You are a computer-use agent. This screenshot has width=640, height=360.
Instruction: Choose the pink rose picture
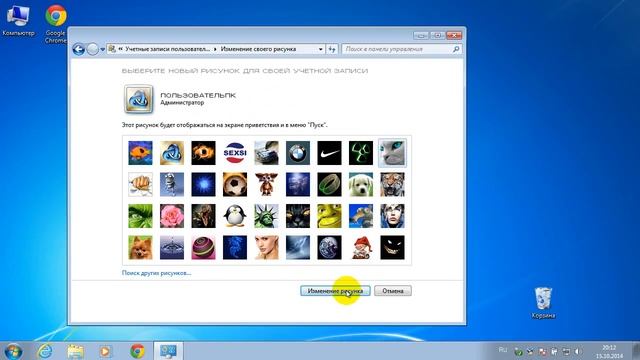click(172, 216)
